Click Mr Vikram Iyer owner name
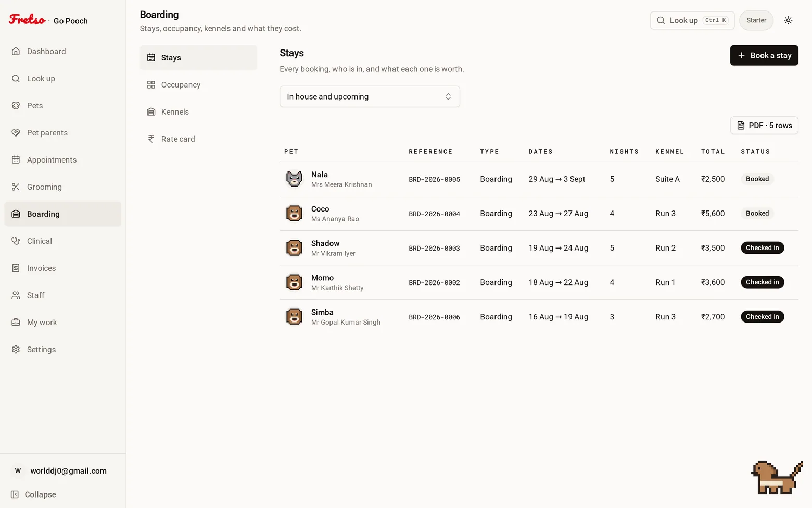Viewport: 812px width, 508px height. click(333, 253)
